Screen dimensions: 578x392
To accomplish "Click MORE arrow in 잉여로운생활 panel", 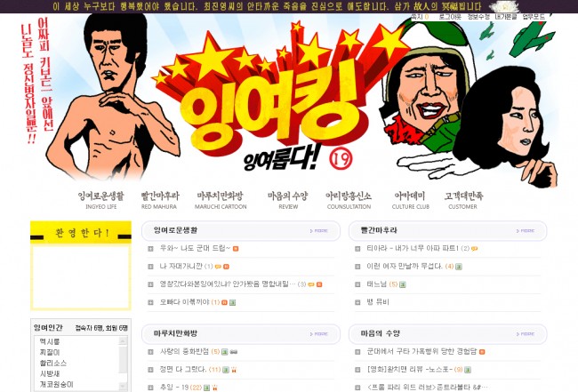I will tap(319, 231).
